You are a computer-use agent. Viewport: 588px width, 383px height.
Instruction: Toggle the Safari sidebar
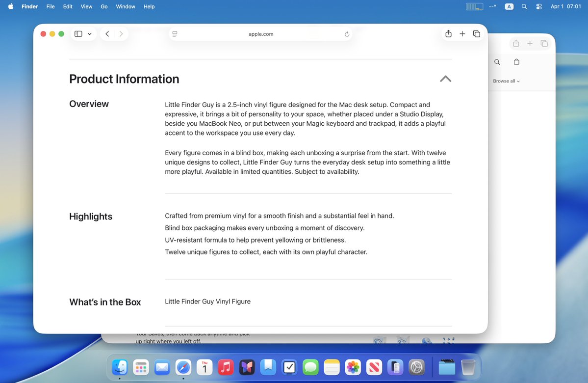78,33
